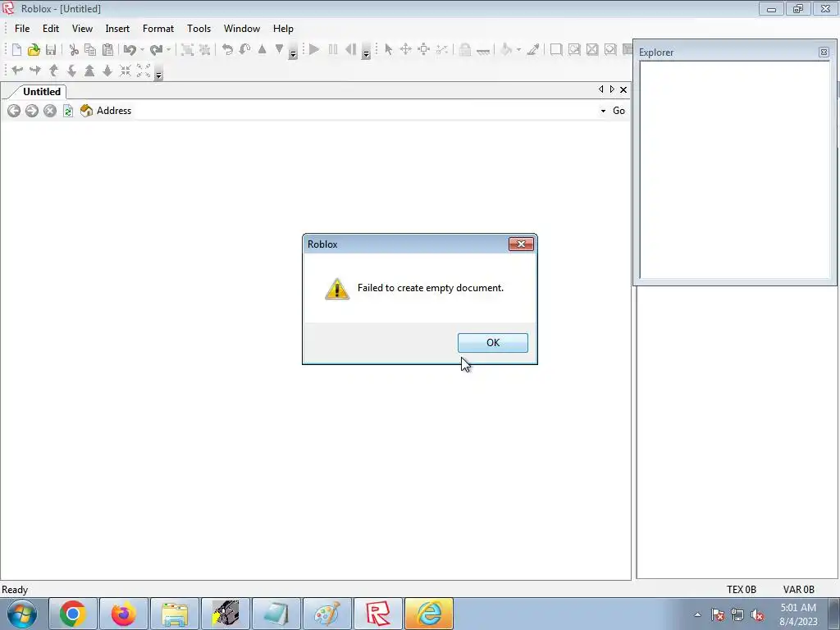Screen dimensions: 840x630
Task: Click the camera tilt up double-arrow icon
Action: click(x=89, y=71)
